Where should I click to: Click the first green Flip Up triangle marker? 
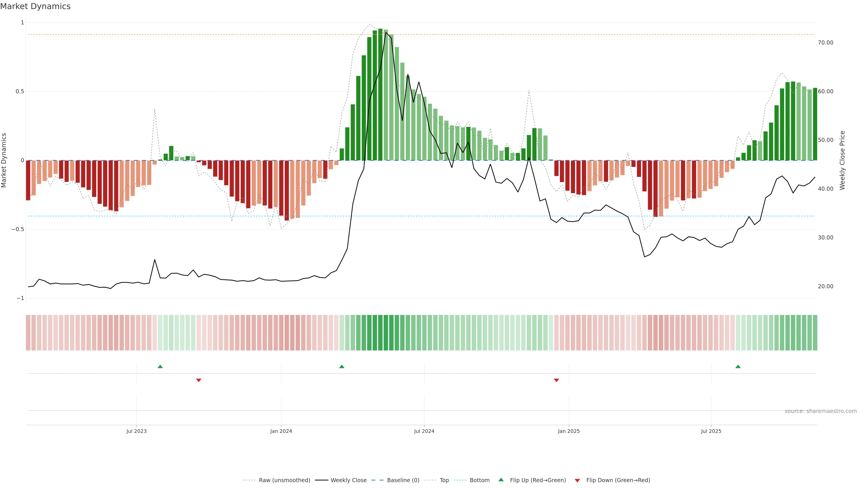coord(160,366)
